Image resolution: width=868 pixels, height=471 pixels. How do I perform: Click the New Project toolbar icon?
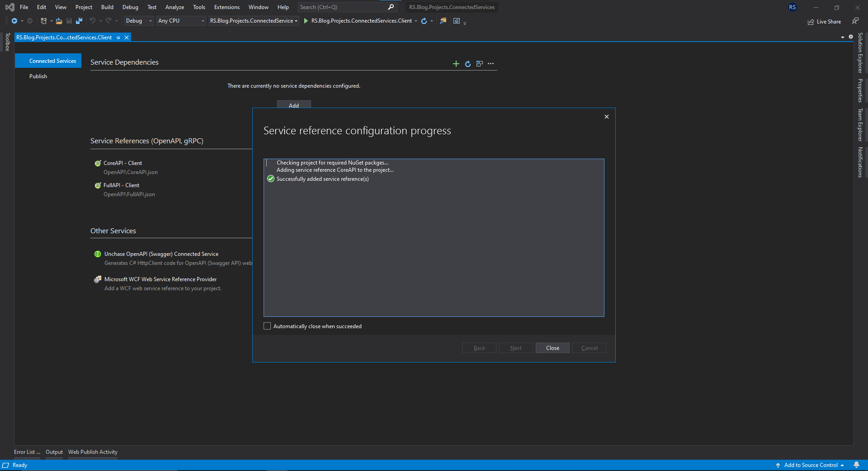click(43, 21)
